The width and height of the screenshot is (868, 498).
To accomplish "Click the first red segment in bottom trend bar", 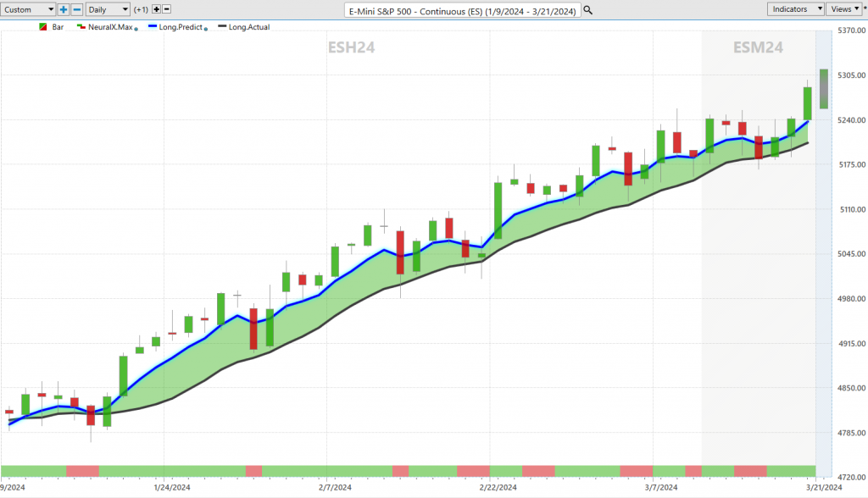I will (82, 470).
